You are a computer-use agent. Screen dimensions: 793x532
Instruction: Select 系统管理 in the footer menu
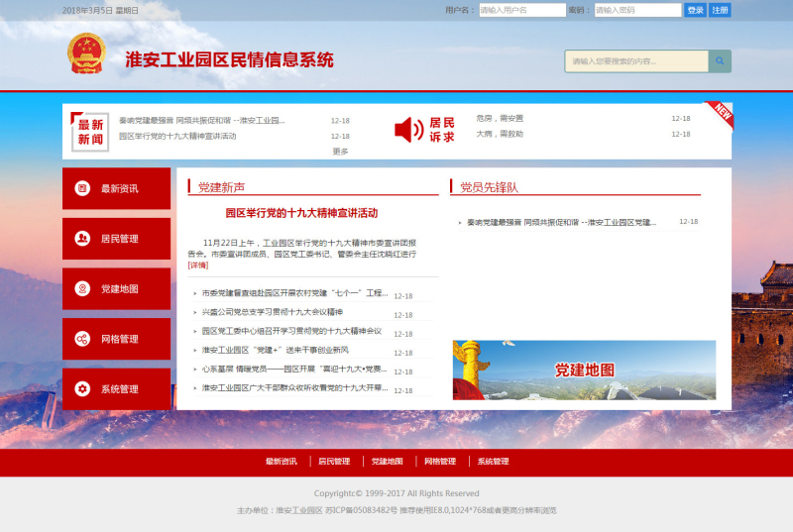coord(493,462)
